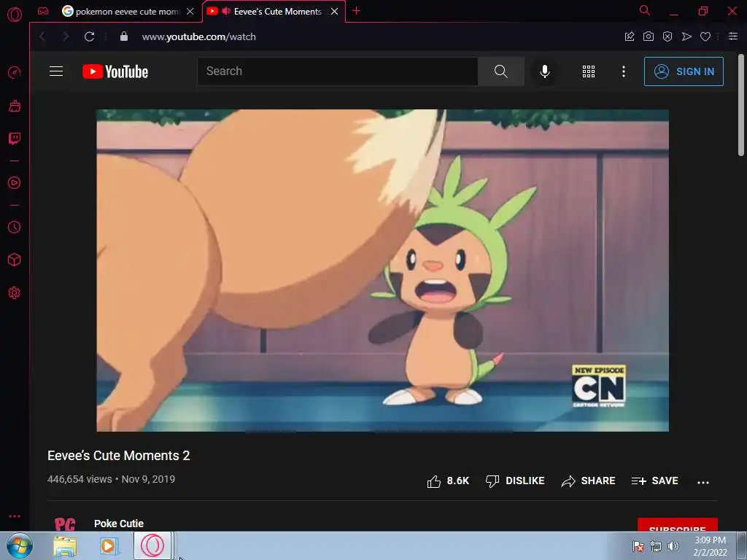Click the Opera GX taskbar button

click(152, 545)
